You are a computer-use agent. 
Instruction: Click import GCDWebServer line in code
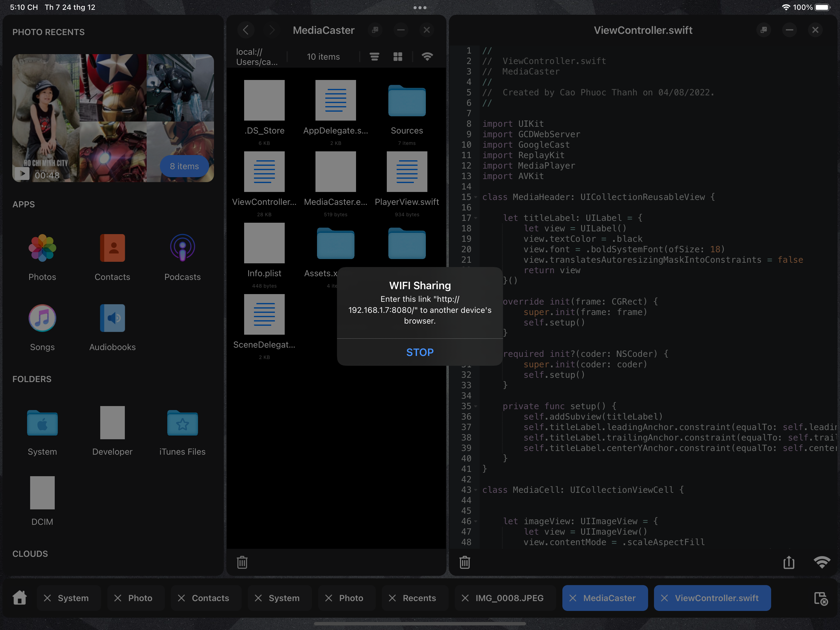click(531, 134)
